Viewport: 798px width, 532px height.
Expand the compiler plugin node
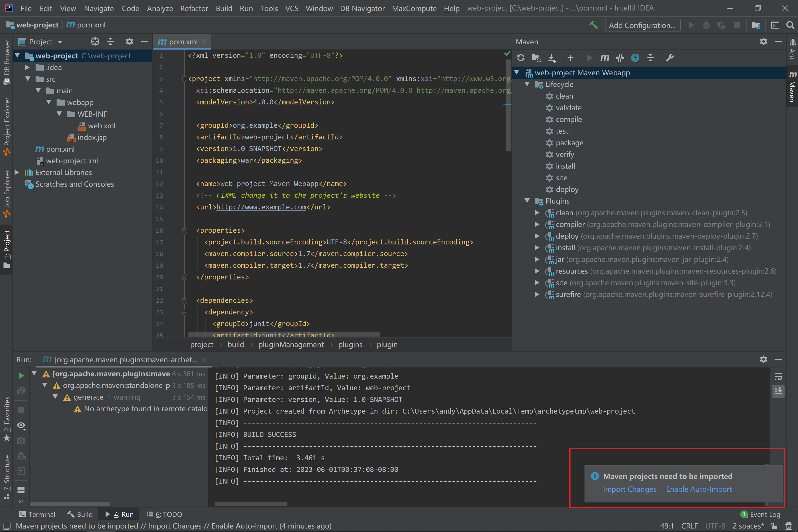click(x=537, y=224)
